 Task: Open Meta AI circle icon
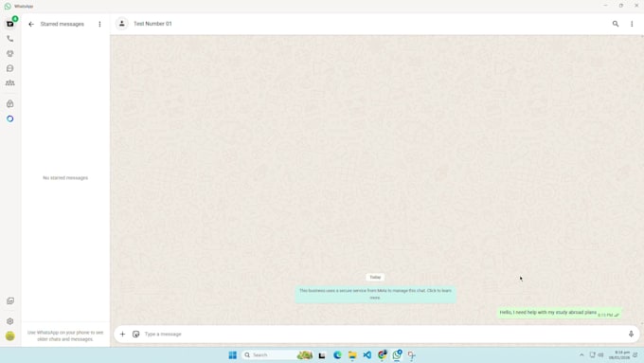(9, 118)
